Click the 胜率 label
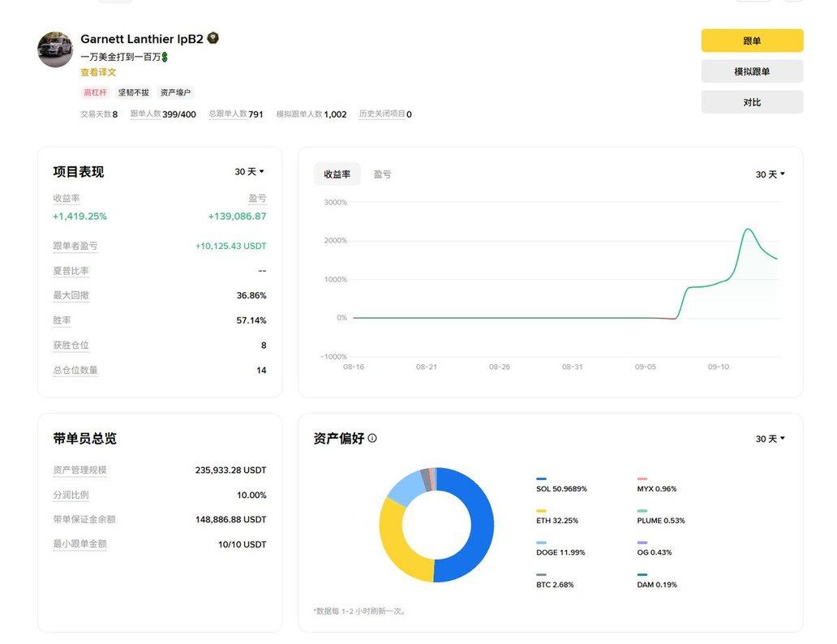The height and width of the screenshot is (644, 837). [x=62, y=320]
